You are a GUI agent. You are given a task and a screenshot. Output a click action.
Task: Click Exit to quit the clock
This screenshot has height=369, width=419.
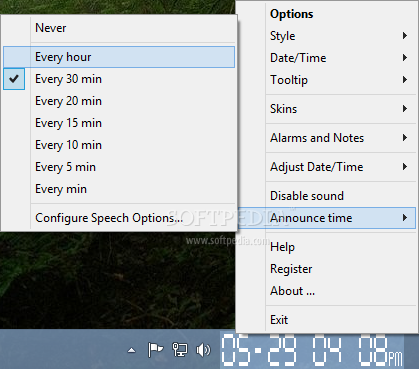(327, 320)
